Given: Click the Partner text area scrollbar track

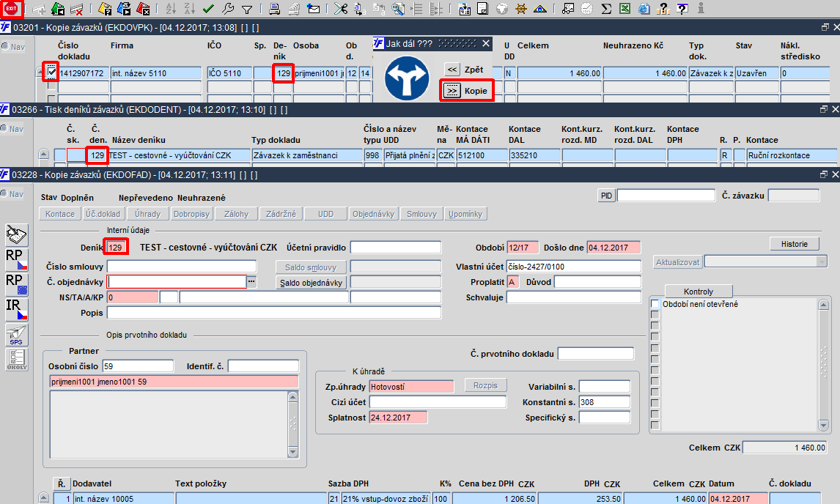Looking at the screenshot, I should tap(292, 424).
